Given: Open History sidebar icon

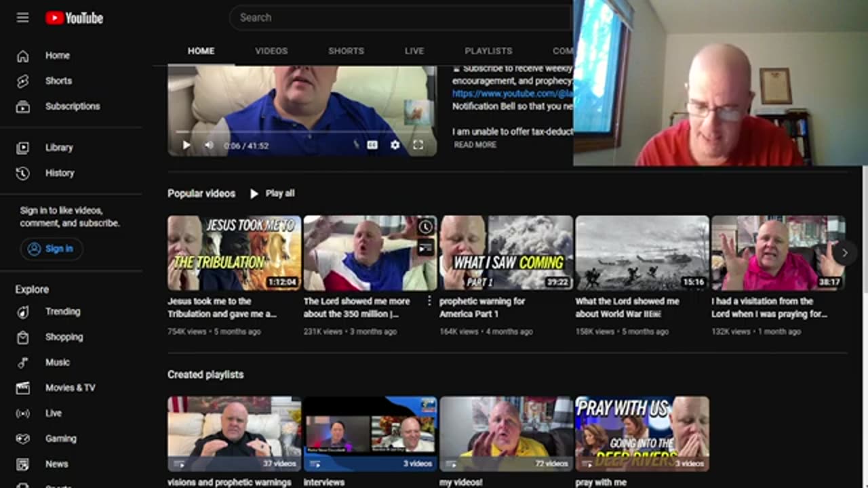Looking at the screenshot, I should pyautogui.click(x=23, y=174).
